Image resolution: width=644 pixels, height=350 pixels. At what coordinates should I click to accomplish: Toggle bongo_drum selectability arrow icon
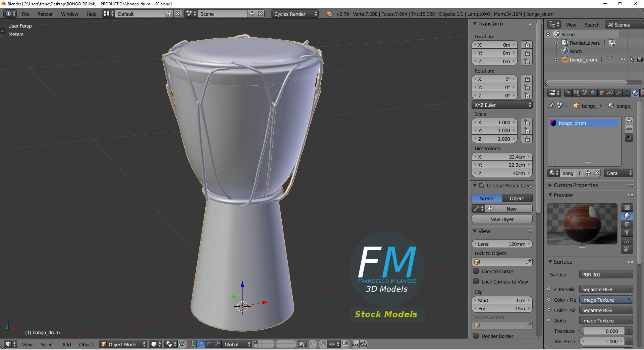click(632, 59)
